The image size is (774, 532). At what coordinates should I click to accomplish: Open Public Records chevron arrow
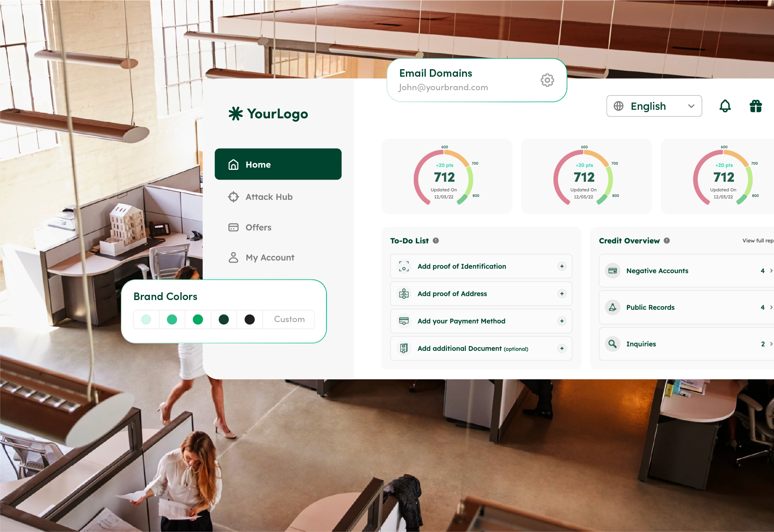[771, 307]
